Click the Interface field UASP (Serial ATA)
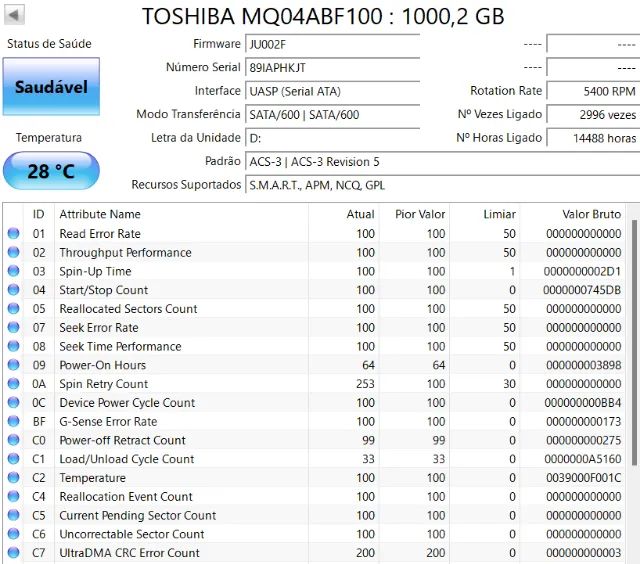Image resolution: width=640 pixels, height=564 pixels. pyautogui.click(x=332, y=91)
